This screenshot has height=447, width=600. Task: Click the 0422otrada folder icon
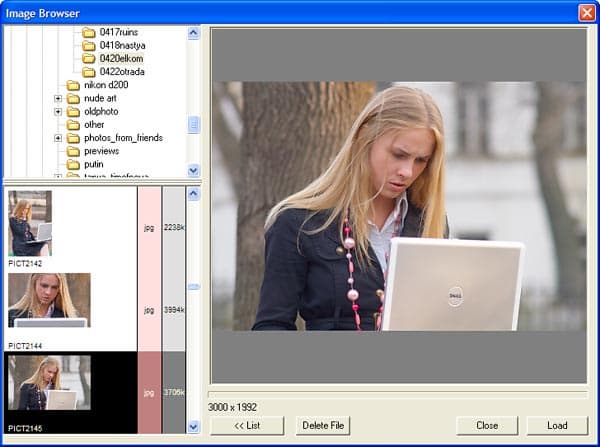(89, 72)
